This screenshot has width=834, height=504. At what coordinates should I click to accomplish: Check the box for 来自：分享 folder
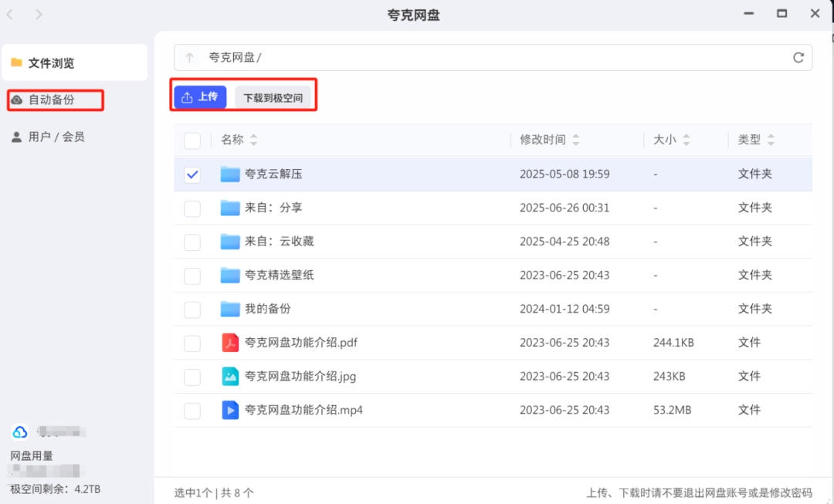tap(192, 208)
